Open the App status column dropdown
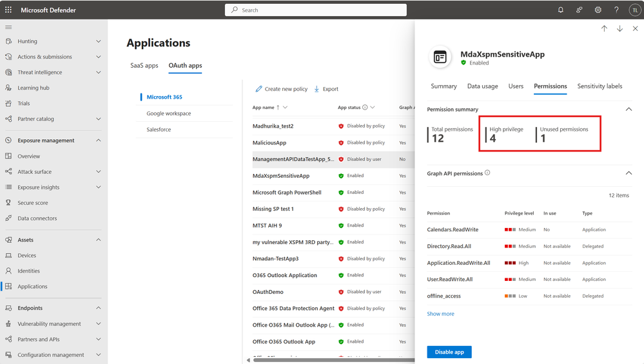The image size is (644, 364). [373, 108]
